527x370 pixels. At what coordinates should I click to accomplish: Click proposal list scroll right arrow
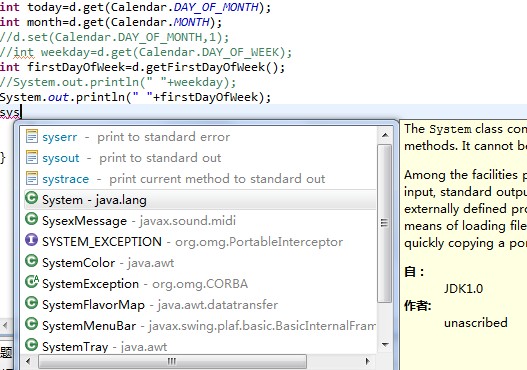(x=368, y=362)
